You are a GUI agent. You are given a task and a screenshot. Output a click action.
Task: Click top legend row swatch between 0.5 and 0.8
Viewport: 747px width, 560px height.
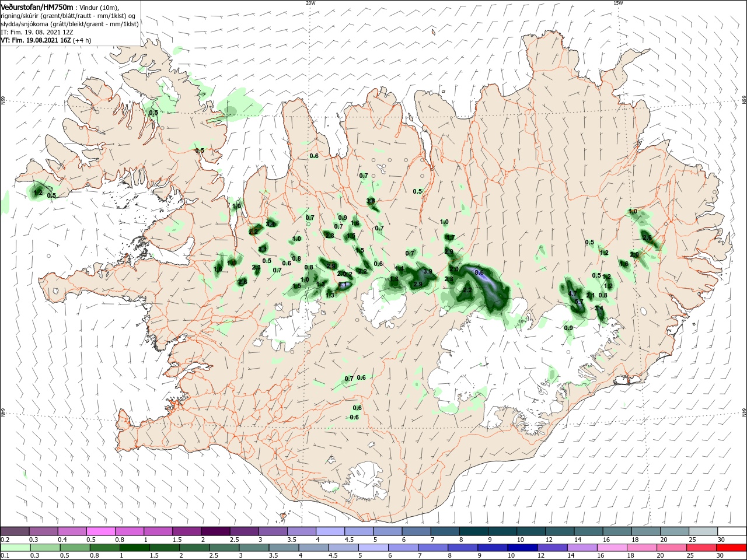[x=101, y=531]
